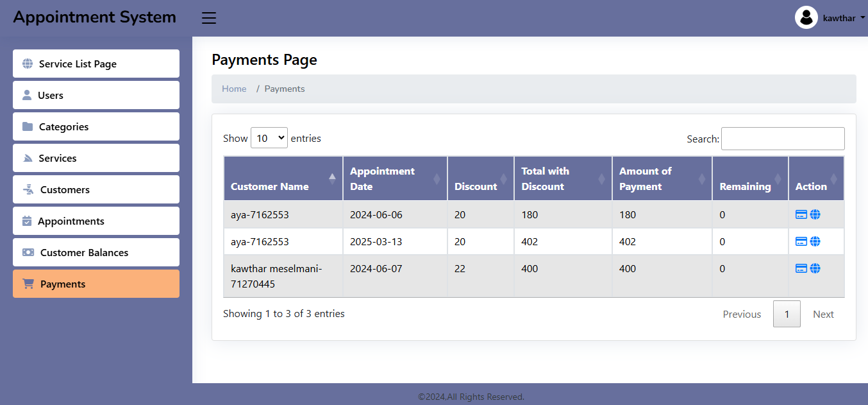Click the globe icon for 2024-06-06 row
Screen dimensions: 868x405
click(815, 214)
